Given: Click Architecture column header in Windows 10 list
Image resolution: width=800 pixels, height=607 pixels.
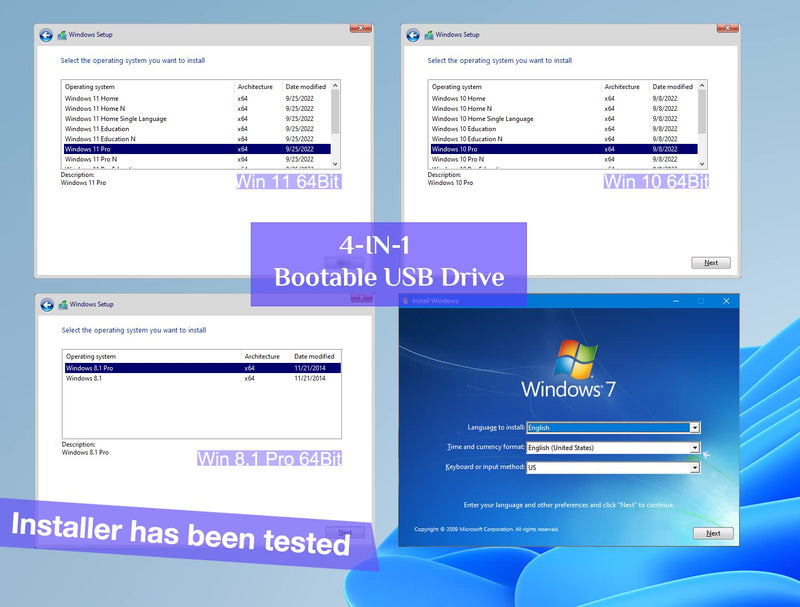Looking at the screenshot, I should [x=624, y=87].
